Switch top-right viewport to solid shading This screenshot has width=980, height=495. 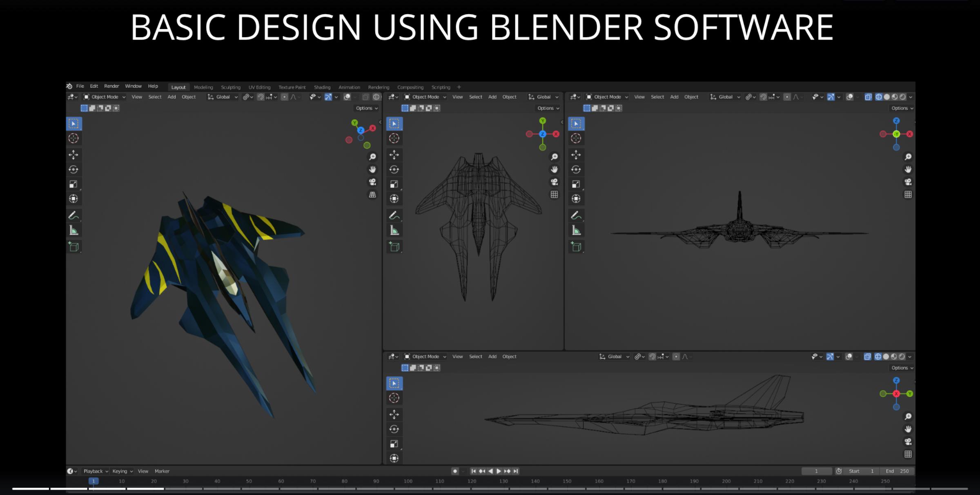tap(887, 97)
